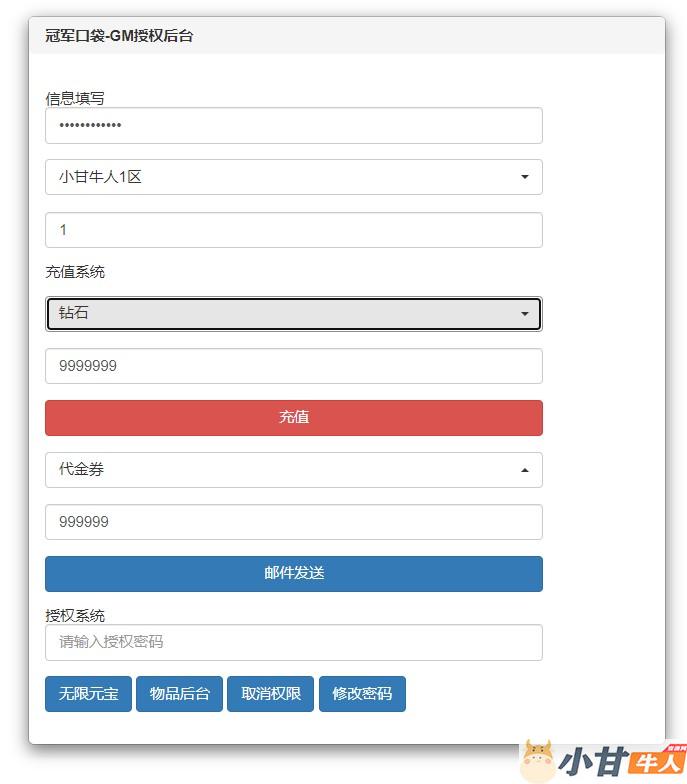The height and width of the screenshot is (784, 687).
Task: Click the 无限元宝 button
Action: [x=88, y=694]
